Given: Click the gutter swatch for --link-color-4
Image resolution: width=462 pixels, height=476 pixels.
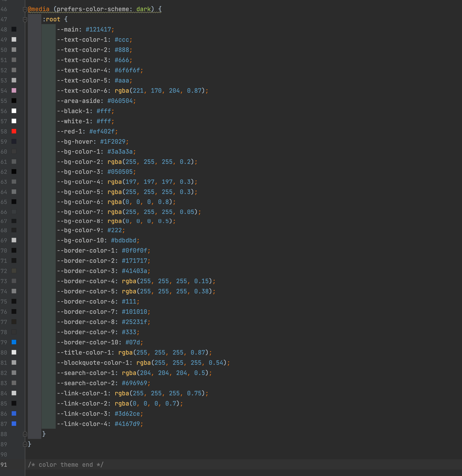Looking at the screenshot, I should click(x=14, y=424).
